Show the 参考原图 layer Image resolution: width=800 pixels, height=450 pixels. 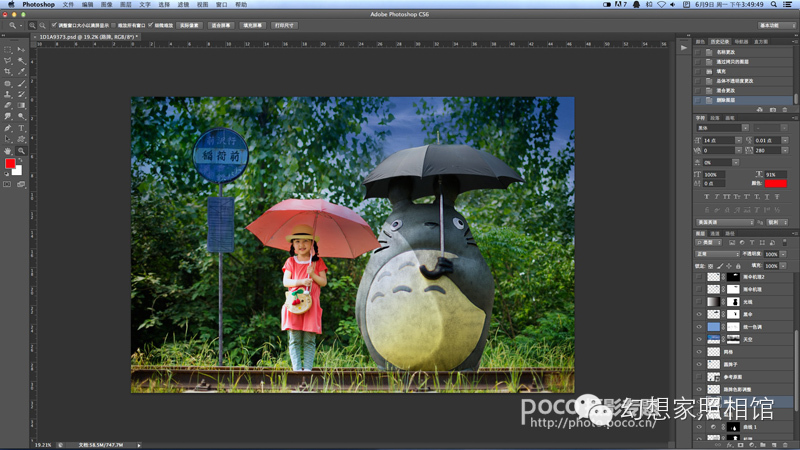pyautogui.click(x=699, y=377)
